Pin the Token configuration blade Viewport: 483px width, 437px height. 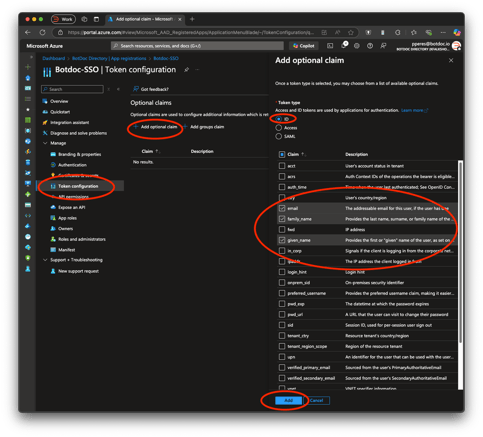(x=187, y=70)
